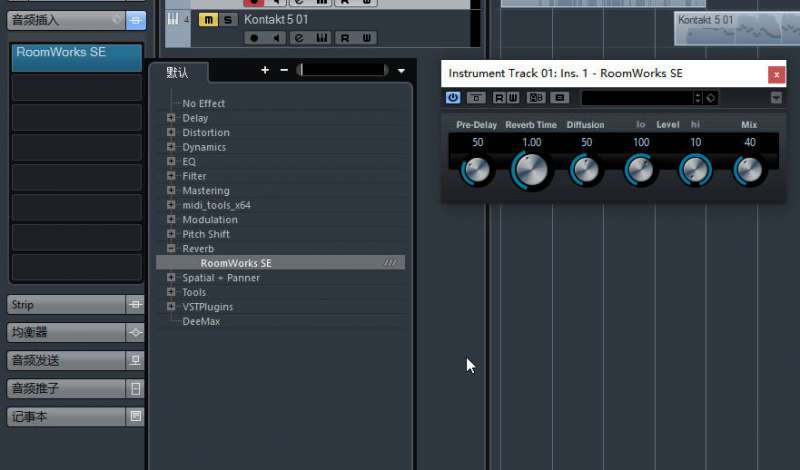Image resolution: width=800 pixels, height=470 pixels.
Task: Select the 默认 tab in plugin browser
Action: point(177,72)
